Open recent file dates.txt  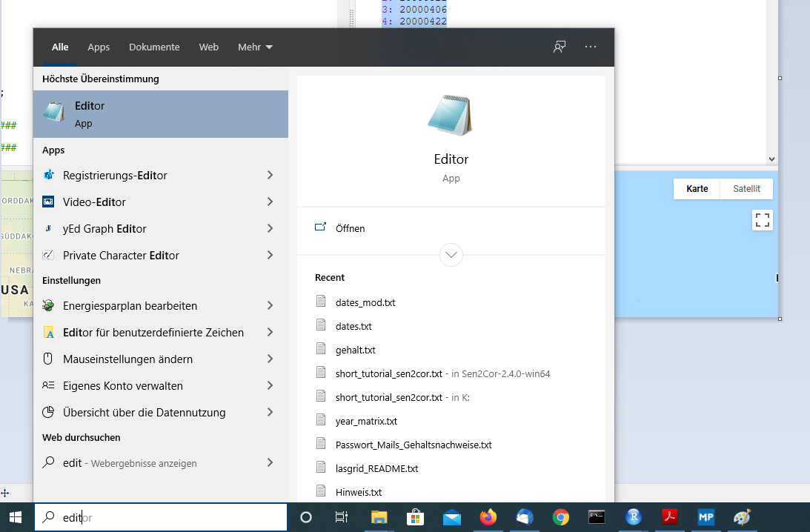353,327
